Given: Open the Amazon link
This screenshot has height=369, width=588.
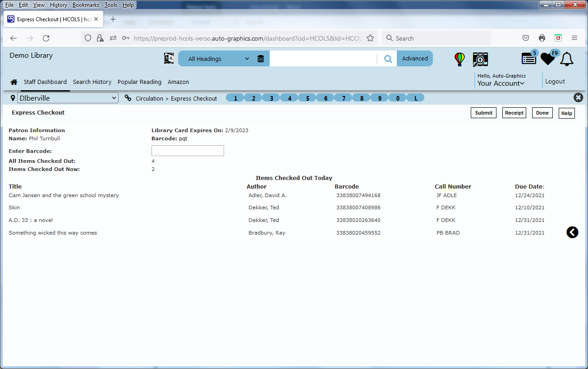Looking at the screenshot, I should 178,82.
